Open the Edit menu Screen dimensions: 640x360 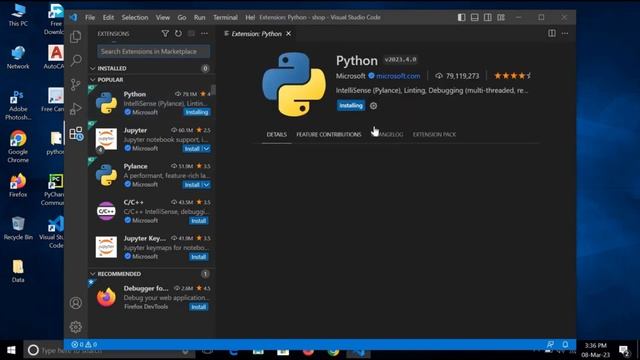108,18
